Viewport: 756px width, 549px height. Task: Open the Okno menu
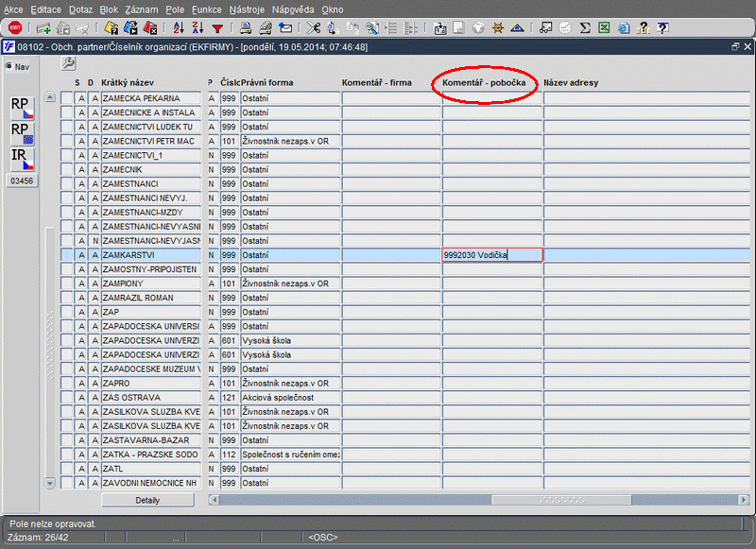click(333, 9)
